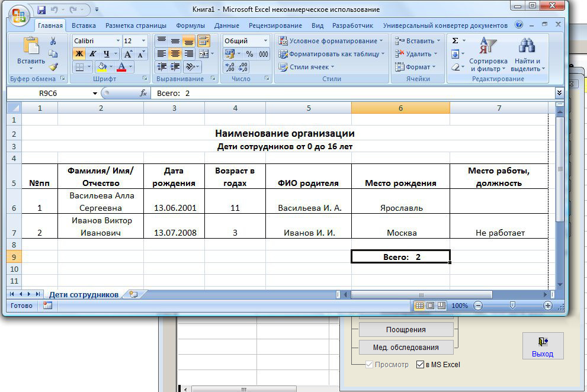
Task: Open the Условное форматирование dropdown
Action: [x=330, y=41]
